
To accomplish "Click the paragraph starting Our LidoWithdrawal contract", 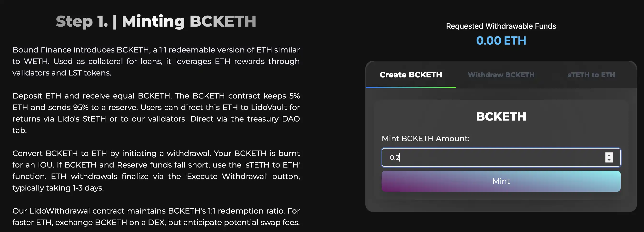I will click(x=156, y=216).
